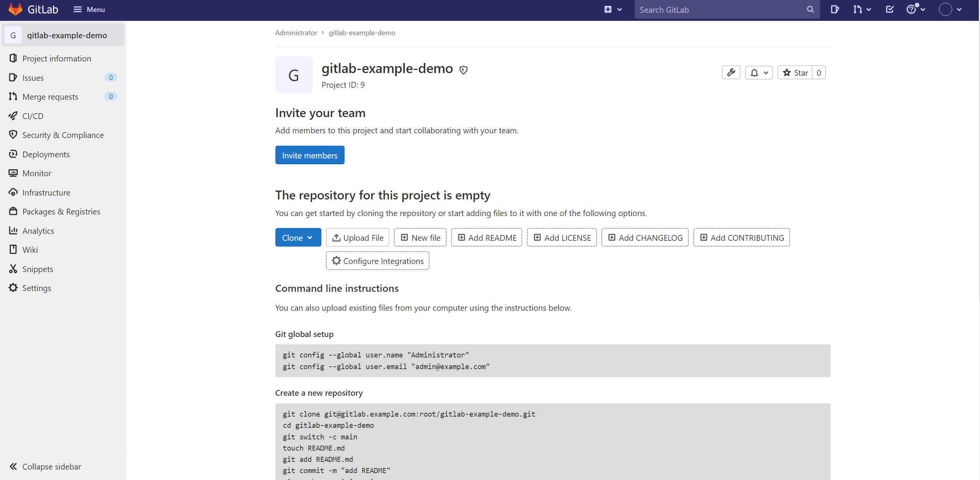Click Add README button
The height and width of the screenshot is (480, 980).
click(487, 237)
